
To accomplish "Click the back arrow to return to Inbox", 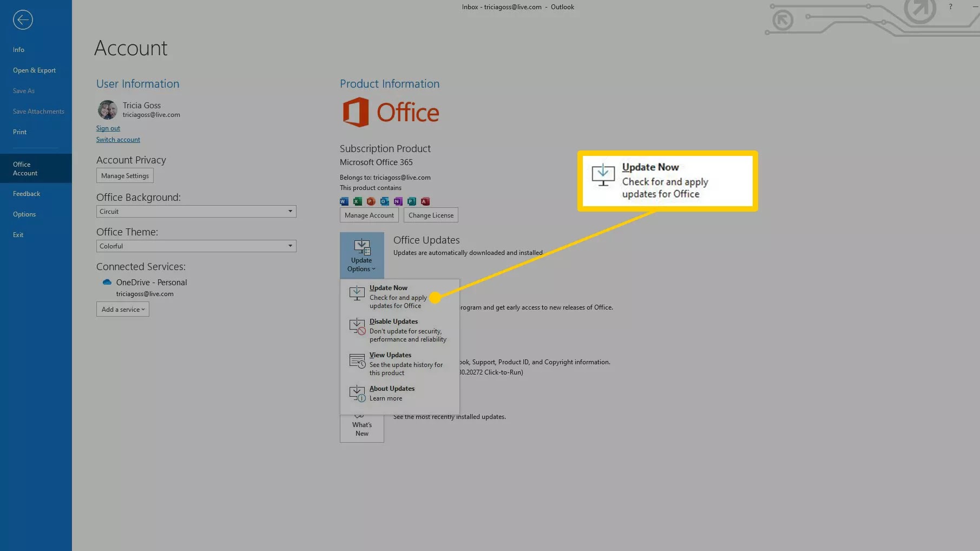I will pyautogui.click(x=23, y=20).
